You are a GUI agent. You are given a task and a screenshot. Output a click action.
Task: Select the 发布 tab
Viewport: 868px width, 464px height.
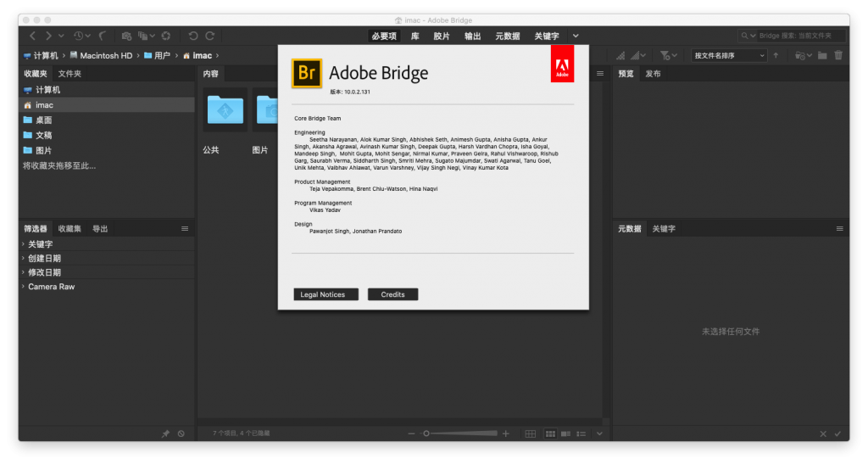[653, 74]
